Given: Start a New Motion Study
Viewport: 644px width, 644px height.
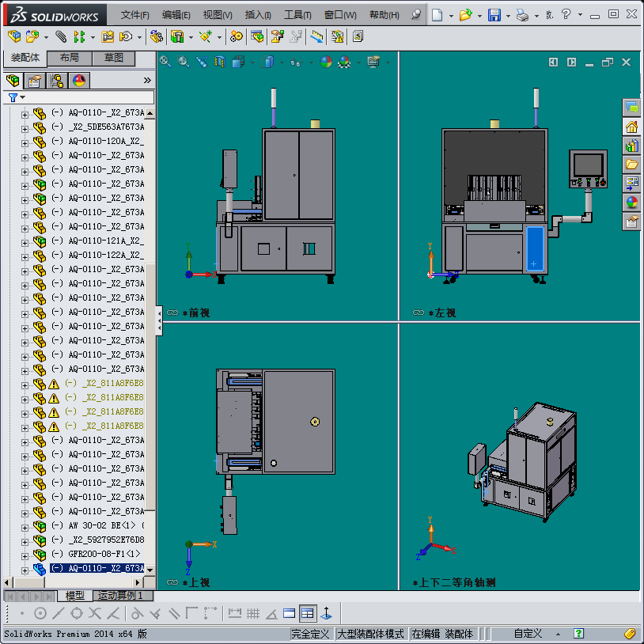Looking at the screenshot, I should (x=236, y=37).
